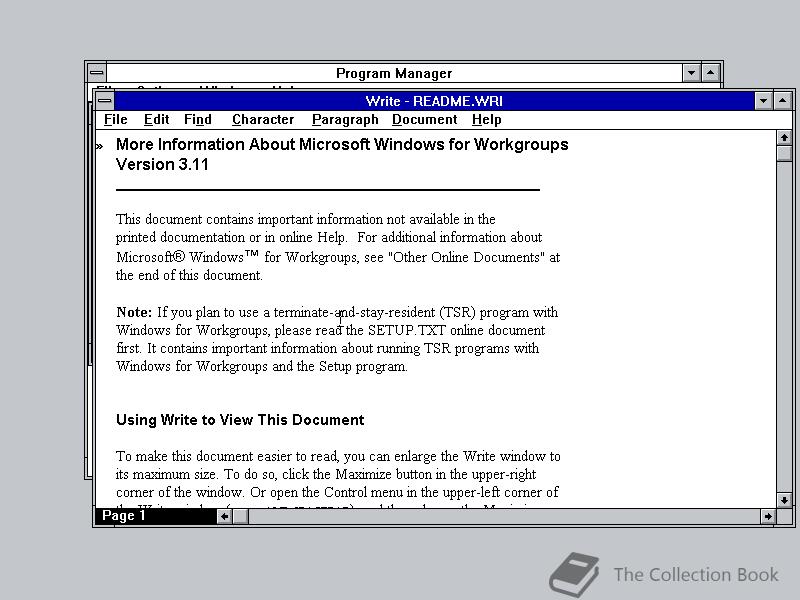Open the Write window Control menu box

(105, 101)
